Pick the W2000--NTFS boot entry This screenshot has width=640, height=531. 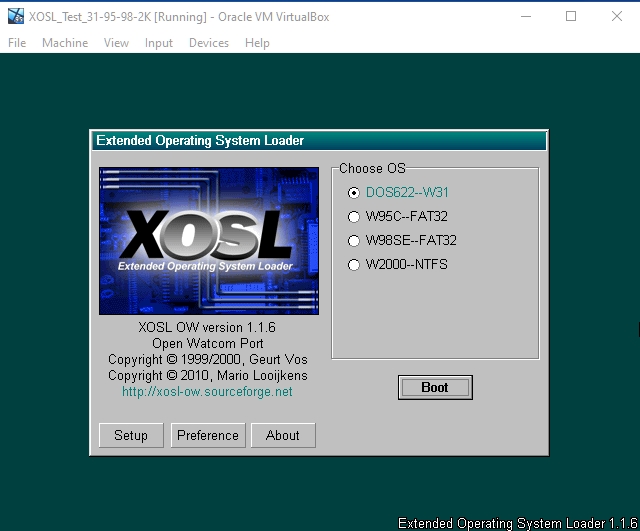click(x=353, y=264)
